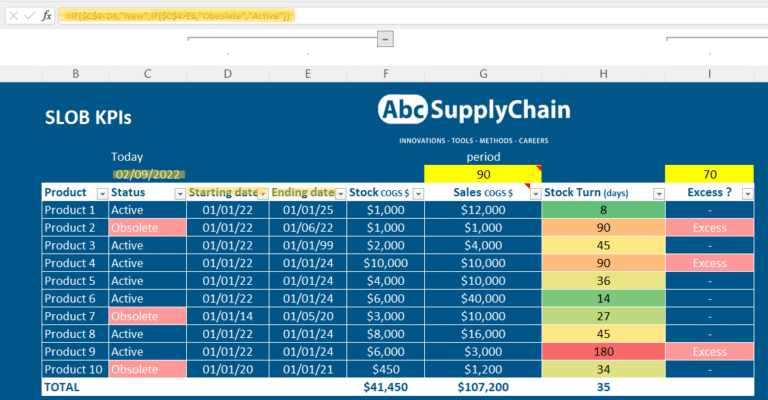Select Product 4 stock value $10,000
768x400 pixels.
385,263
